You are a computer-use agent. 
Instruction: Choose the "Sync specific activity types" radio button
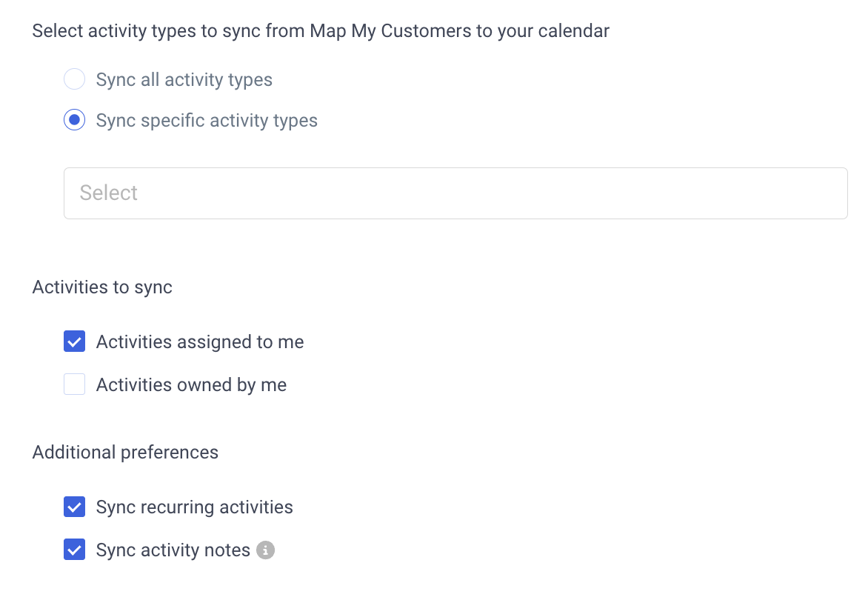click(x=74, y=120)
